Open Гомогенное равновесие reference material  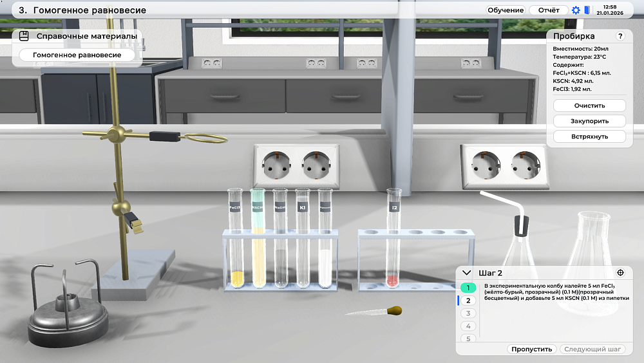(x=77, y=55)
